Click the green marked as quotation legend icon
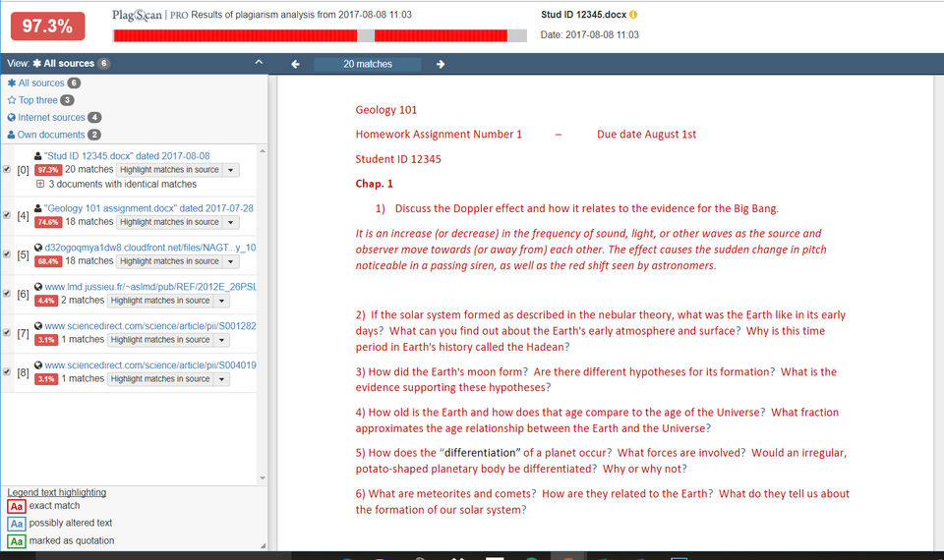This screenshot has width=944, height=560. pos(17,541)
